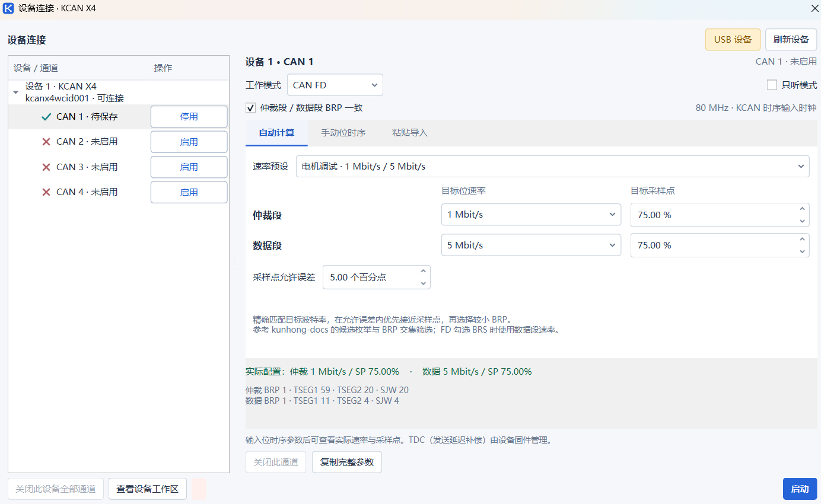Screen dimensions: 821x504
Task: Click 启用 for CAN 4
Action: tap(189, 192)
